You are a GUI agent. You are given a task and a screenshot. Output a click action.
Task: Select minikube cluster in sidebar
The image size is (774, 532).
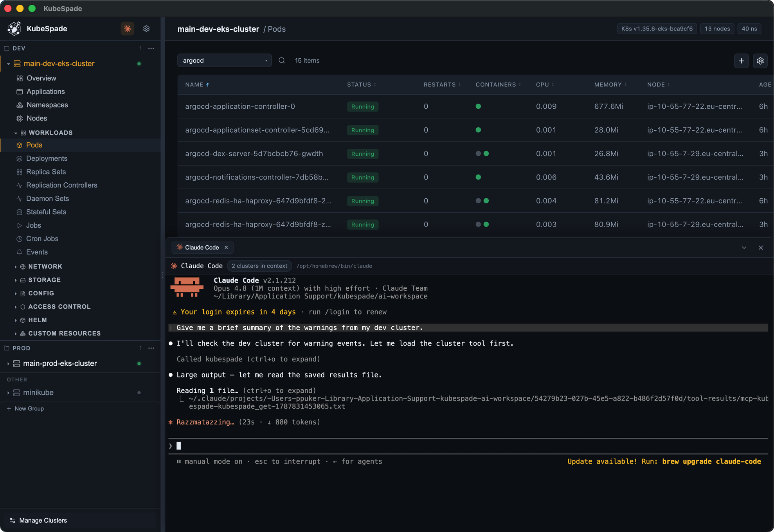pos(38,392)
